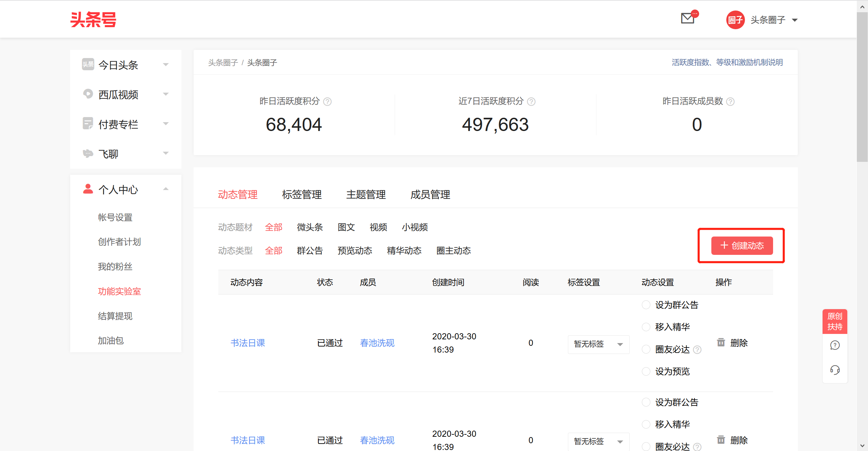This screenshot has width=868, height=451.
Task: Filter 动态类型 by 预览动态
Action: tap(355, 250)
